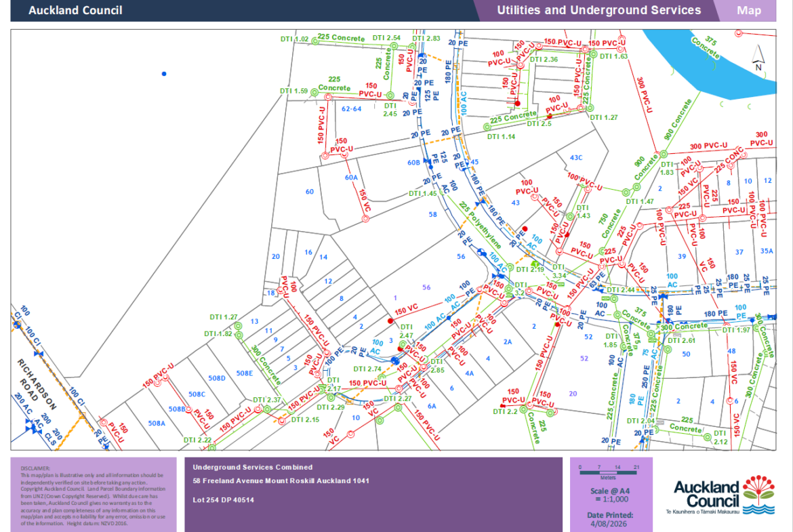The width and height of the screenshot is (793, 532).
Task: Select parcel label "60A"
Action: click(351, 178)
